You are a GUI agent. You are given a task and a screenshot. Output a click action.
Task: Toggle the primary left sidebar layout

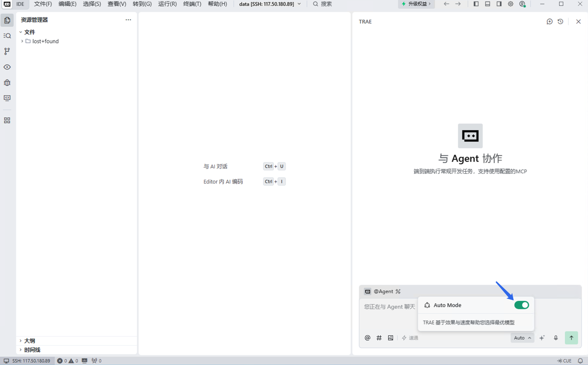tap(476, 4)
